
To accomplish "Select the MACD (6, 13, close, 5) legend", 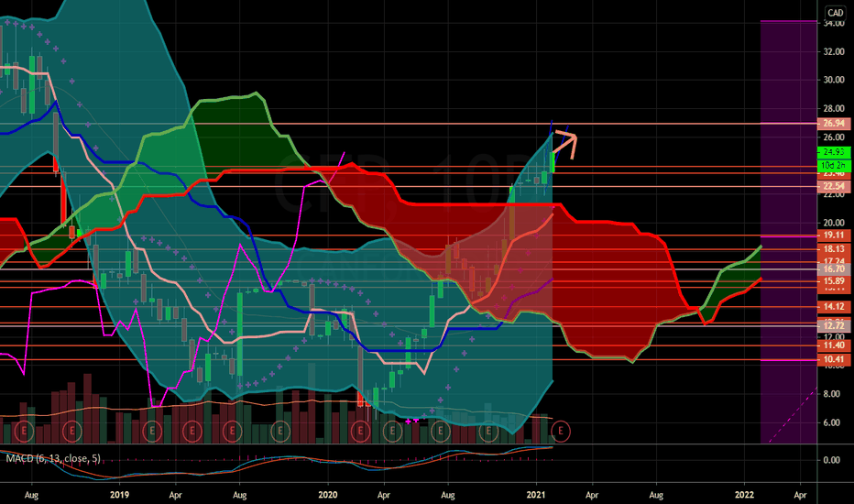I will pyautogui.click(x=53, y=458).
